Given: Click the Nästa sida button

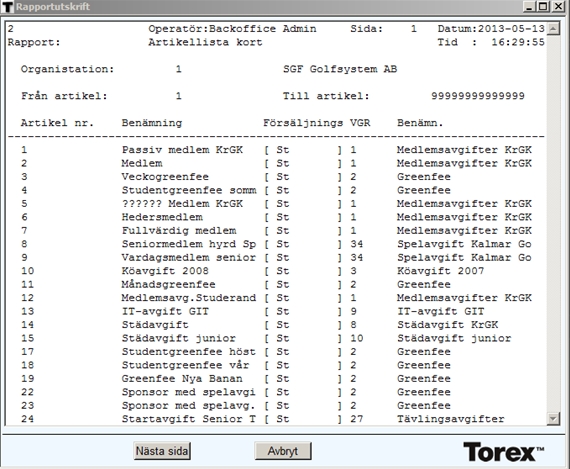Looking at the screenshot, I should coord(162,451).
